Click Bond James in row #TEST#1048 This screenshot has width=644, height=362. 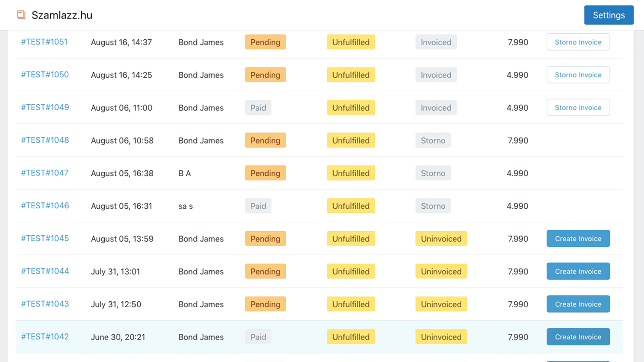point(201,140)
